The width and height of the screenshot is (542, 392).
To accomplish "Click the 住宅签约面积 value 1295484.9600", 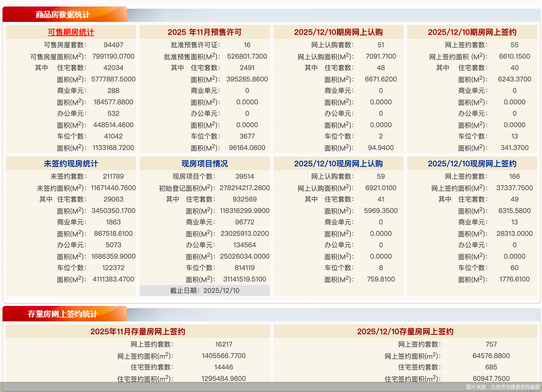I will click(x=223, y=378).
